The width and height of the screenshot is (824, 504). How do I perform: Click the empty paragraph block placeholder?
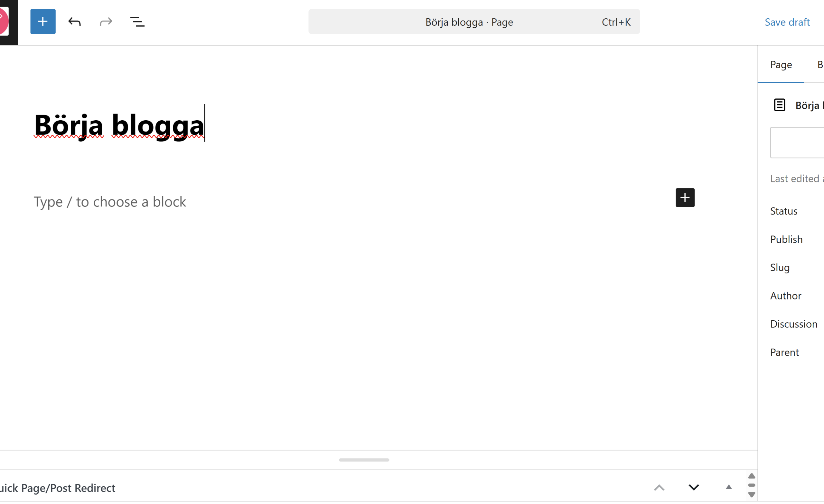tap(110, 202)
